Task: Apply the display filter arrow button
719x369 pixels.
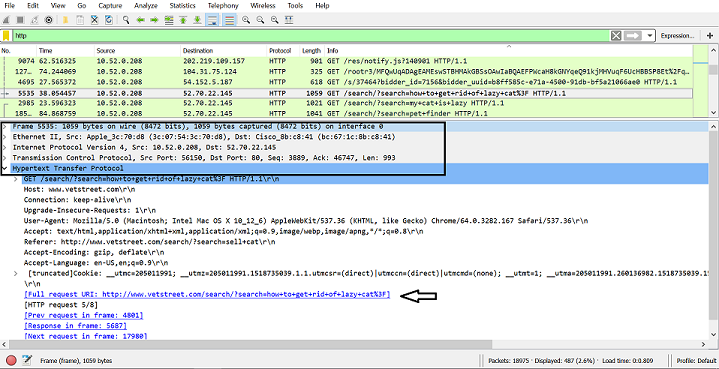Action: (x=633, y=36)
